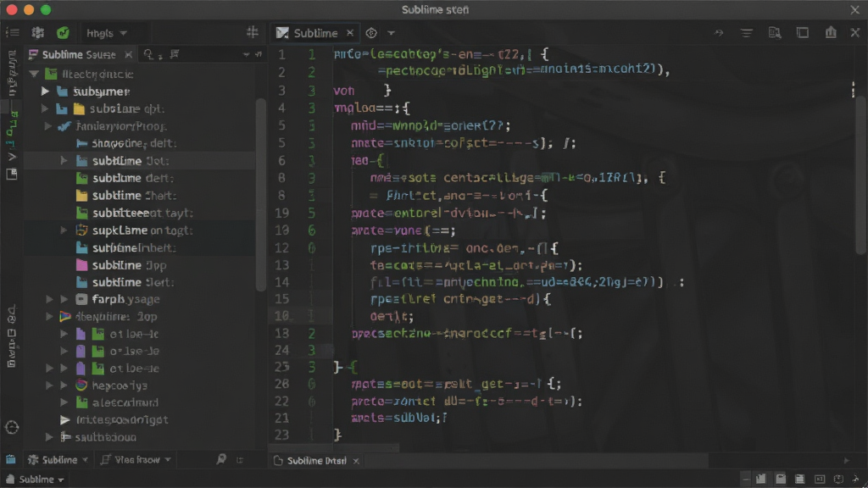Image resolution: width=868 pixels, height=488 pixels.
Task: Expand the saultboioua item at tree bottom
Action: (50, 437)
